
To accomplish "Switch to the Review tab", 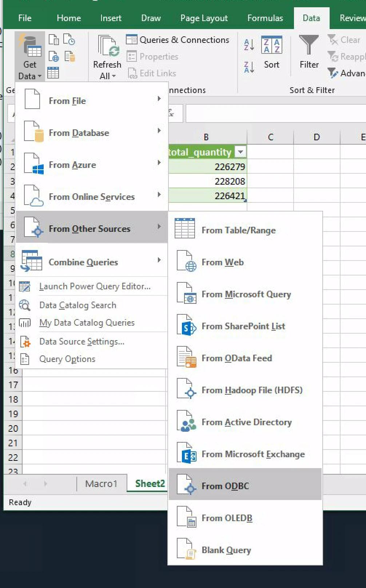I will (x=352, y=18).
